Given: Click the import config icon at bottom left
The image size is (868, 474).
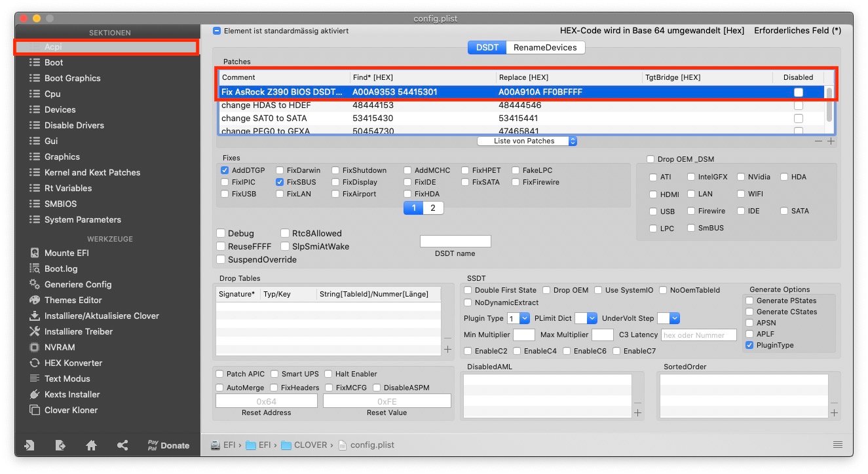Looking at the screenshot, I should (29, 446).
